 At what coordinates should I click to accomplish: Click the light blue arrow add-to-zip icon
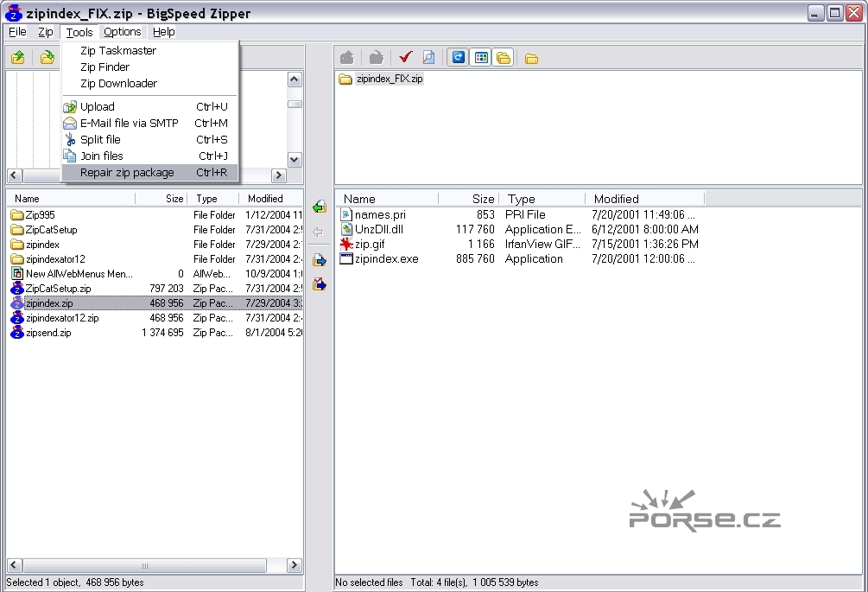pos(320,260)
